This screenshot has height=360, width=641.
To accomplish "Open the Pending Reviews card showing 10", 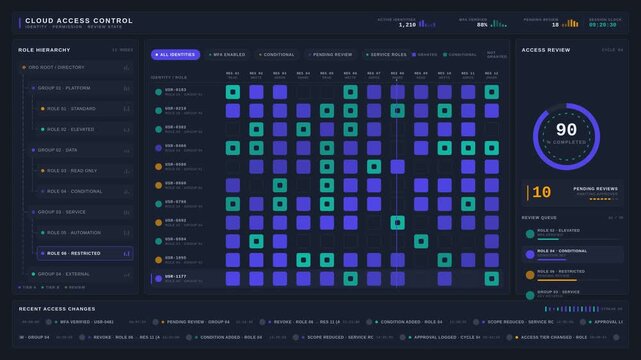I will point(572,192).
